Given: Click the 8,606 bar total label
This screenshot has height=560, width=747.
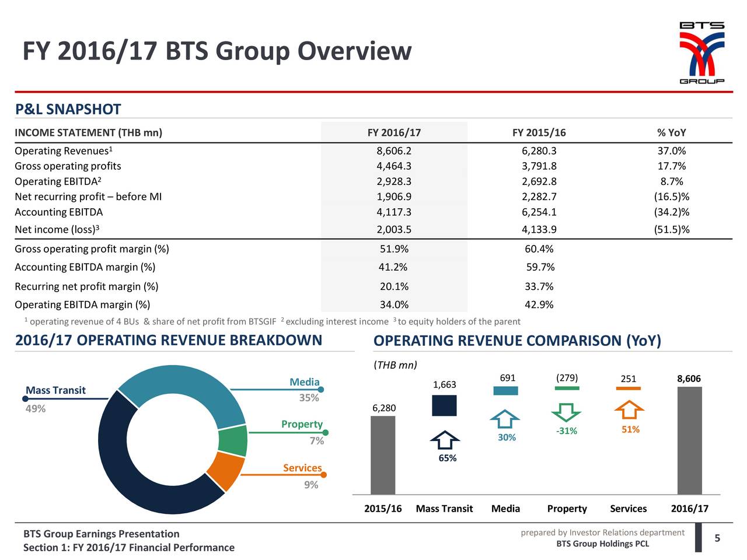Looking at the screenshot, I should 689,379.
